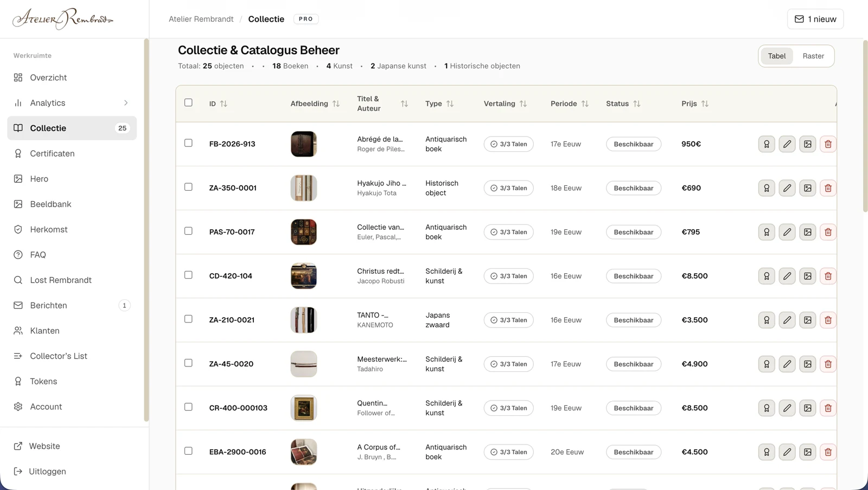Open the 1 nieuw messages button
Viewport: 868px width, 490px height.
pyautogui.click(x=815, y=19)
